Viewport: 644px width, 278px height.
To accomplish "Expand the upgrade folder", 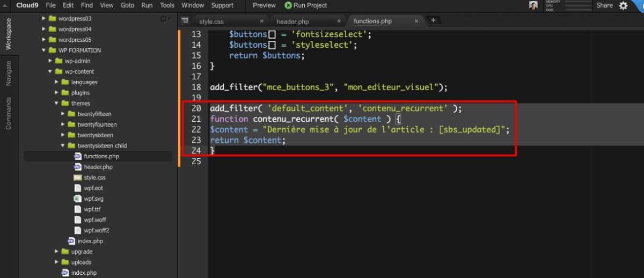I will [57, 252].
